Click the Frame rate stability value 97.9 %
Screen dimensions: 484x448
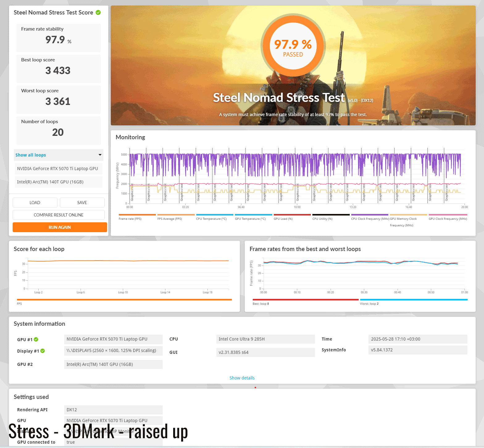tap(58, 40)
